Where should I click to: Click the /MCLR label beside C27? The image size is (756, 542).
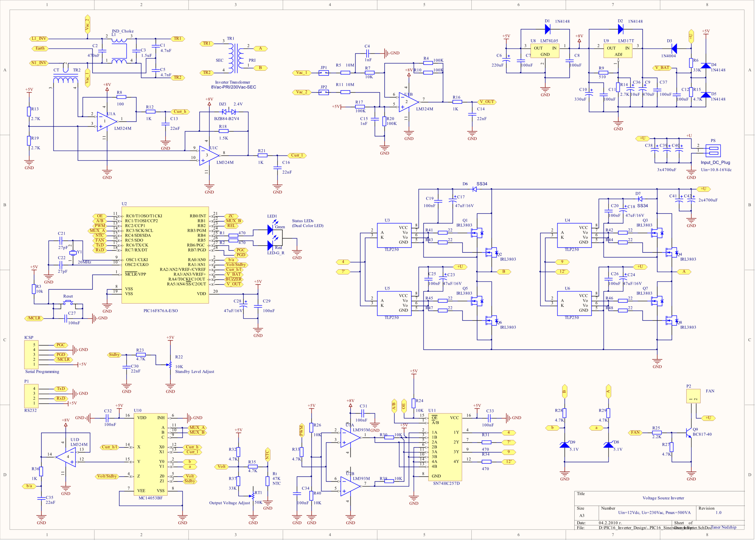click(x=34, y=318)
